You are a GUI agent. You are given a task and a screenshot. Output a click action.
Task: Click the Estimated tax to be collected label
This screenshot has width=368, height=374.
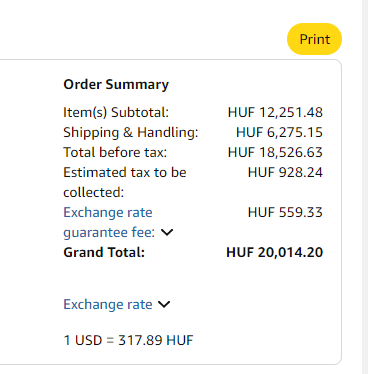[x=125, y=182]
